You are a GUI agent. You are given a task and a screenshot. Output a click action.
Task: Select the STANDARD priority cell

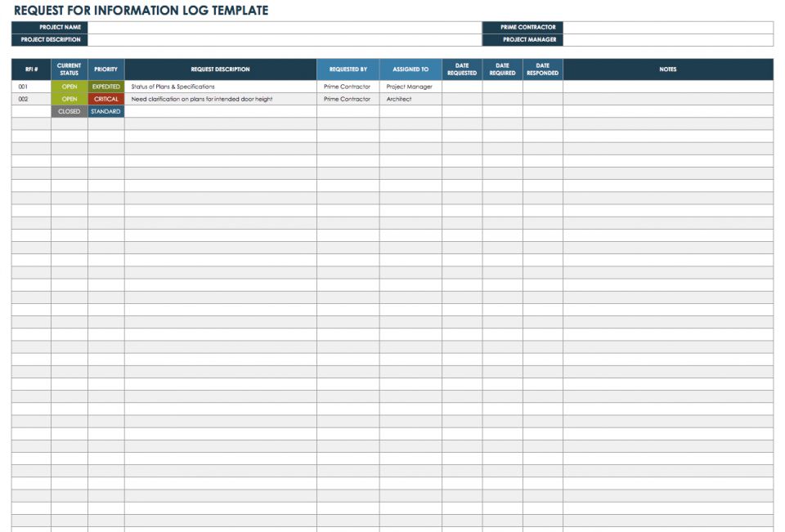coord(106,112)
